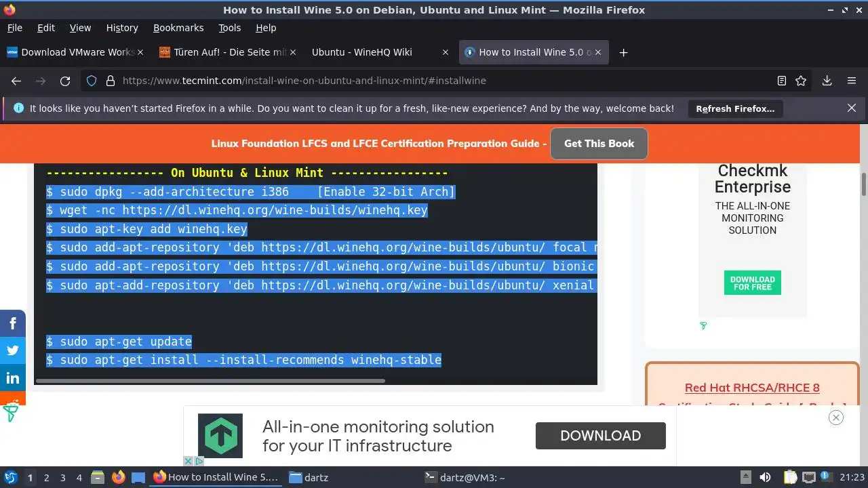
Task: Click the show desktop icon in taskbar
Action: click(138, 477)
